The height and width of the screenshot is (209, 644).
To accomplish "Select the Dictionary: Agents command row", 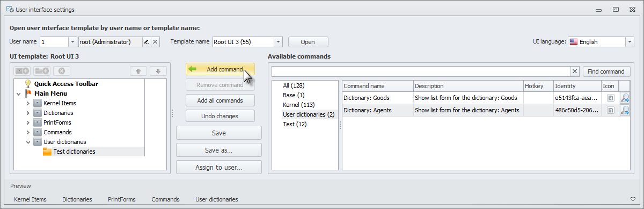I will (x=486, y=110).
